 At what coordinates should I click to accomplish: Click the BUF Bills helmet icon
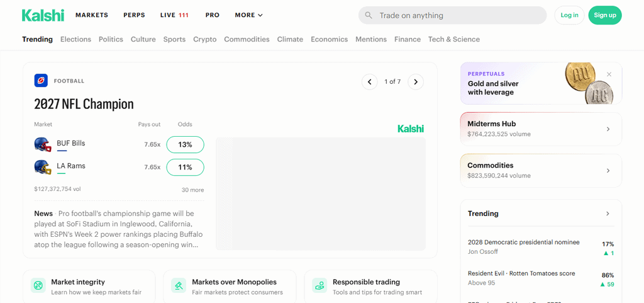pyautogui.click(x=43, y=145)
